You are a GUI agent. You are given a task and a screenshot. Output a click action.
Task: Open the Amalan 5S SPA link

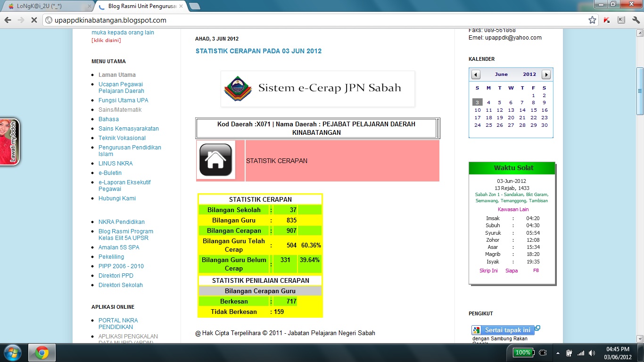(119, 247)
